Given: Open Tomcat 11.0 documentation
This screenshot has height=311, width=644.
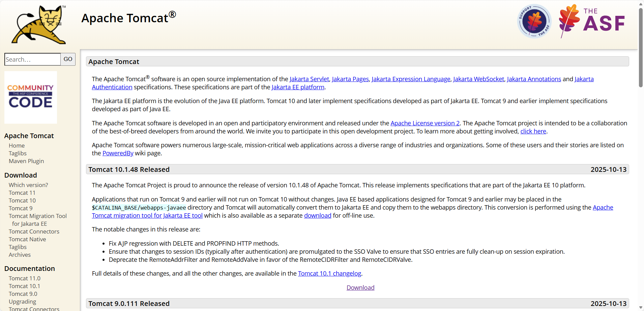Looking at the screenshot, I should tap(25, 278).
